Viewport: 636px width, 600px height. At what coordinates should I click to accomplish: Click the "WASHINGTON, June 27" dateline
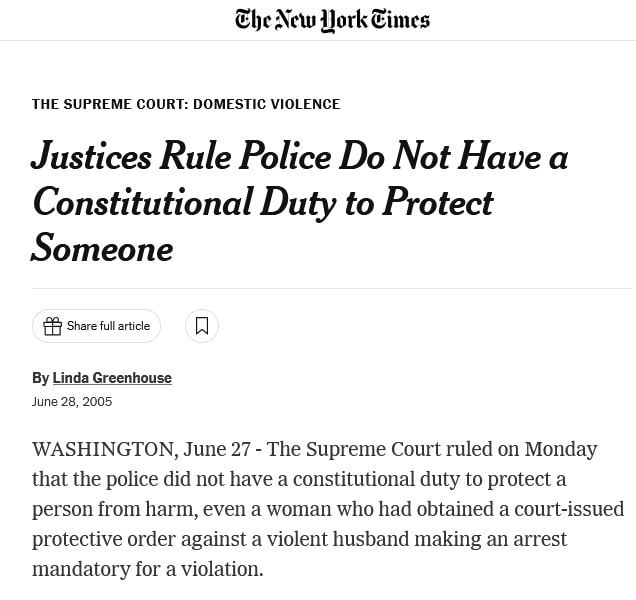[x=141, y=449]
